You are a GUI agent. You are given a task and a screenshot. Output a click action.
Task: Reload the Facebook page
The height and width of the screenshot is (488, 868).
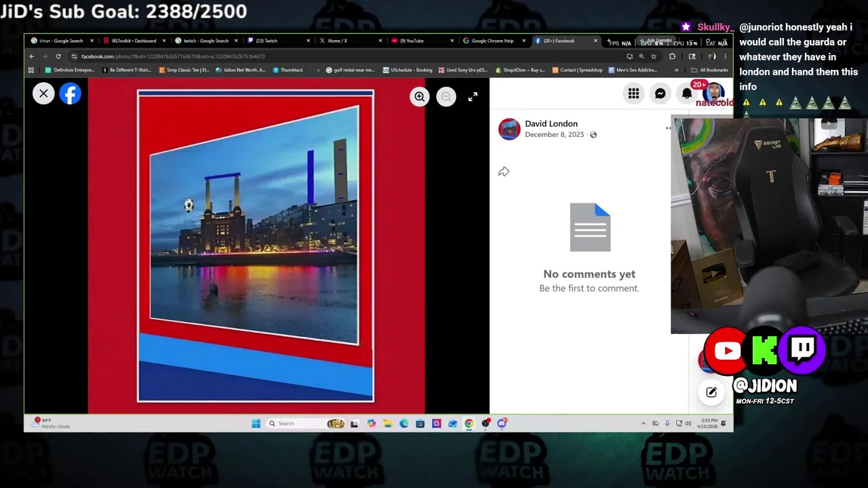pyautogui.click(x=58, y=56)
